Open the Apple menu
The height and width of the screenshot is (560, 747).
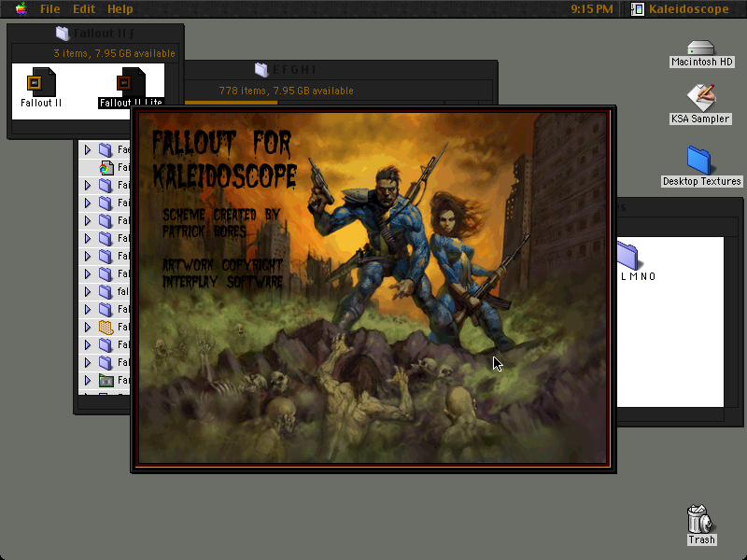[x=21, y=9]
